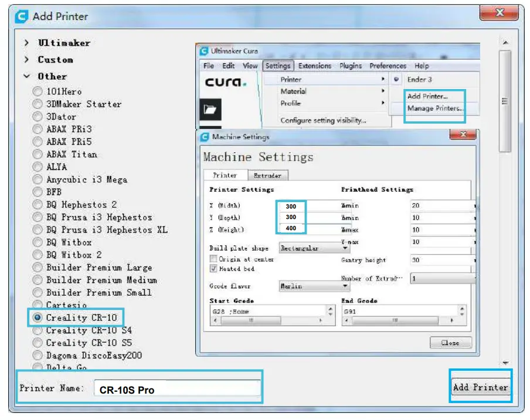Switch to the Extruder tab
The width and height of the screenshot is (530, 420).
267,176
